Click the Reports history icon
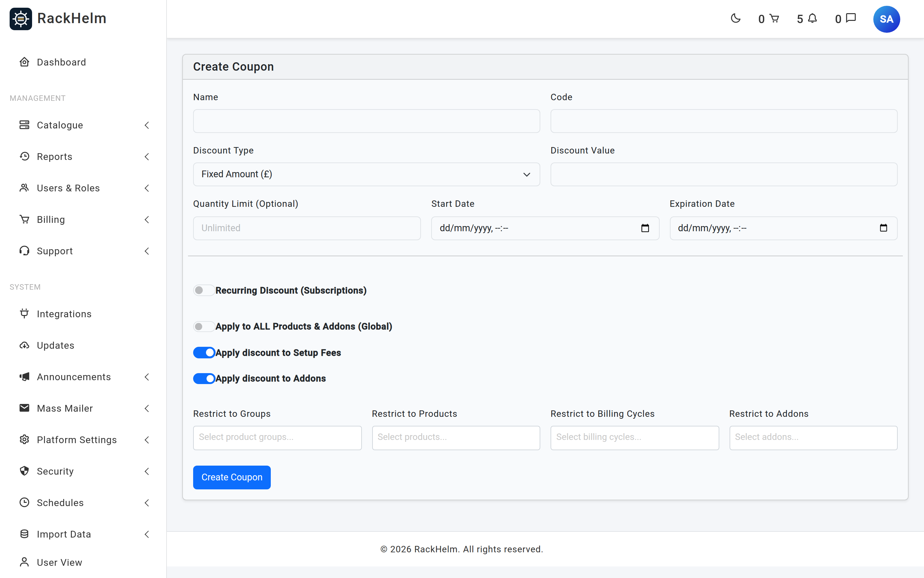 24,156
